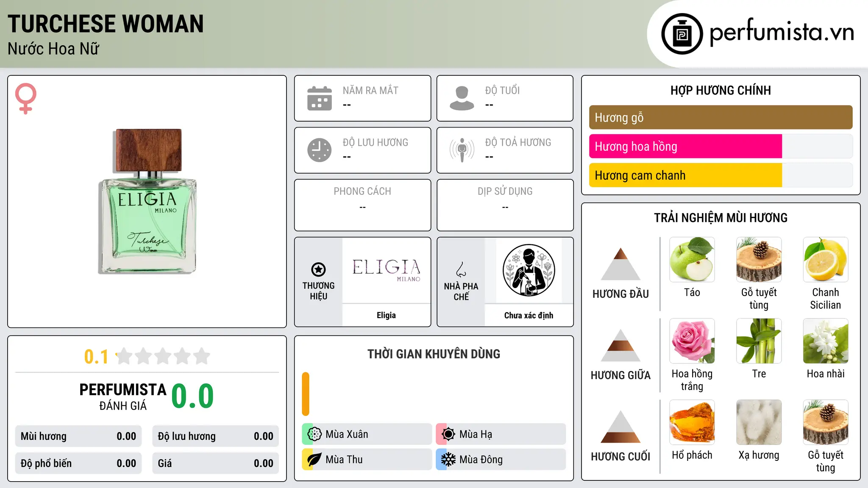Click the Mùa Hạ sun icon
Image resolution: width=868 pixels, height=488 pixels.
(x=448, y=434)
